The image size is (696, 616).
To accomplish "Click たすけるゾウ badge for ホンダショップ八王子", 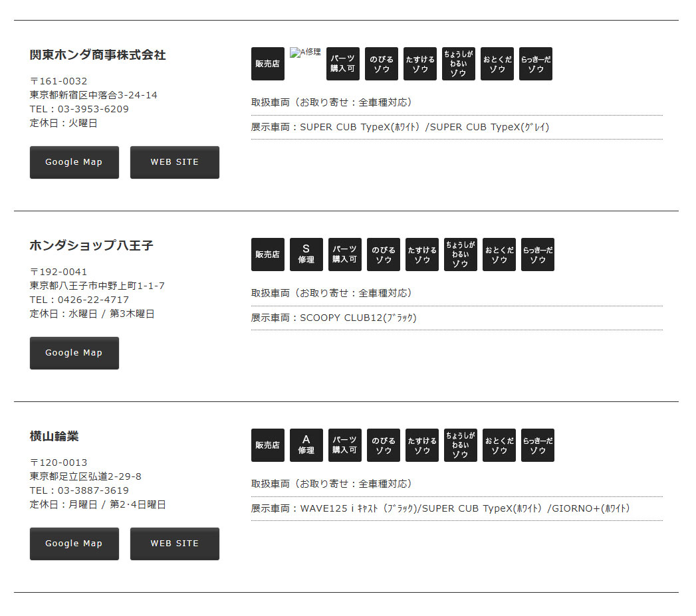I will pyautogui.click(x=422, y=255).
